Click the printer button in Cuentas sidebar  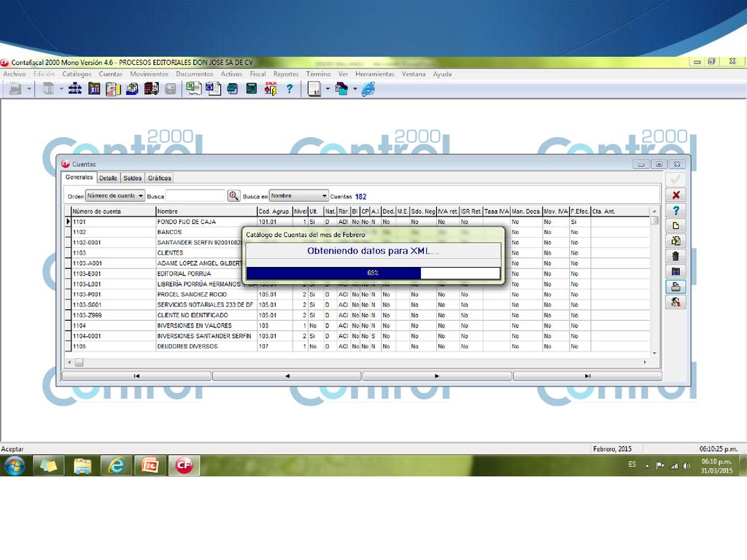point(676,286)
